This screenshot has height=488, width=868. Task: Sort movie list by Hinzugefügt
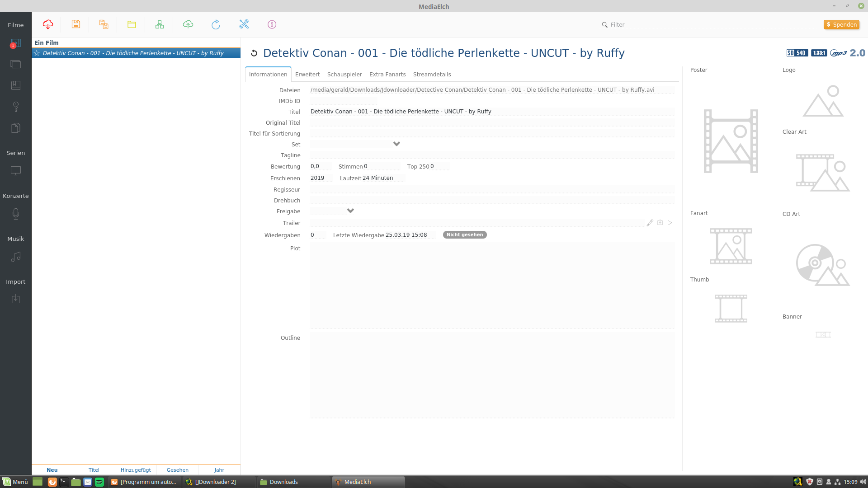coord(136,470)
